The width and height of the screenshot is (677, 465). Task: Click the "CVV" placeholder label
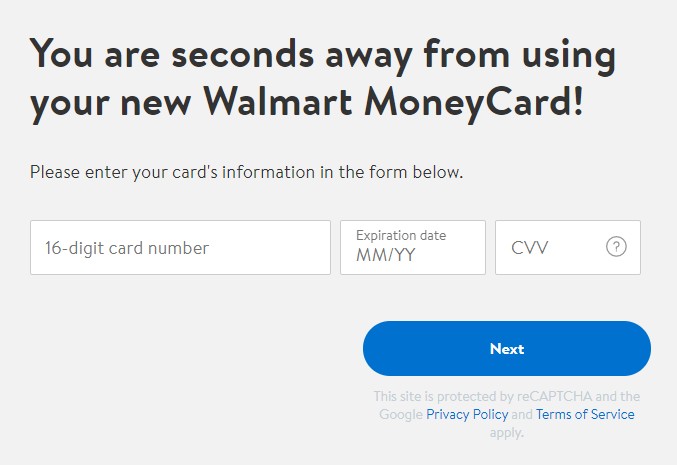(x=530, y=248)
